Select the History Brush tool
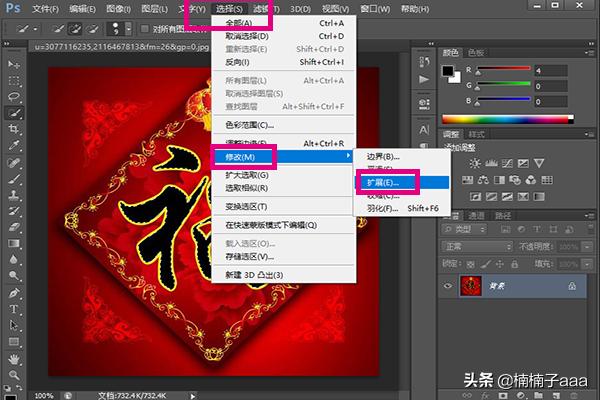This screenshot has height=400, width=600. tap(14, 211)
